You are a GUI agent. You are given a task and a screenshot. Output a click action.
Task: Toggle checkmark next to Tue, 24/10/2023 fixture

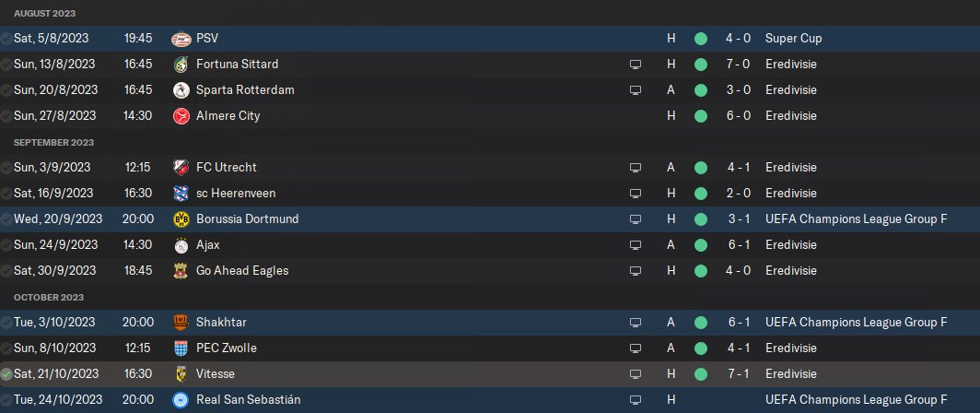click(6, 400)
